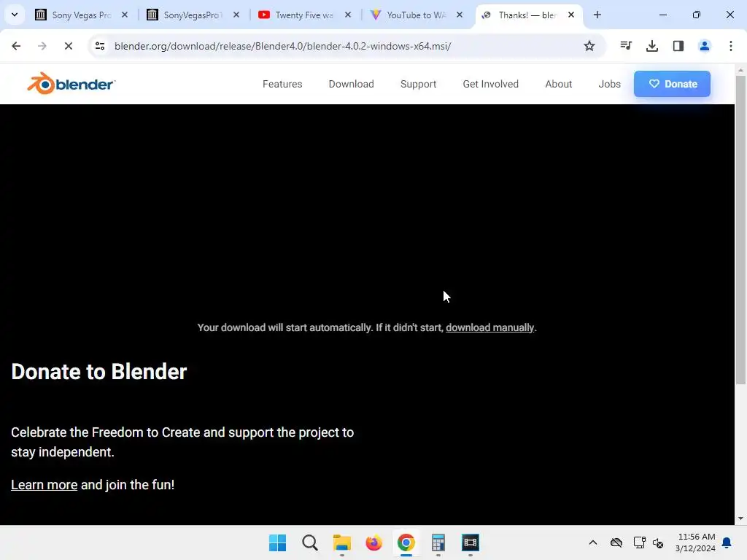The image size is (747, 560).
Task: Click the cloud sync tray icon
Action: [x=616, y=542]
